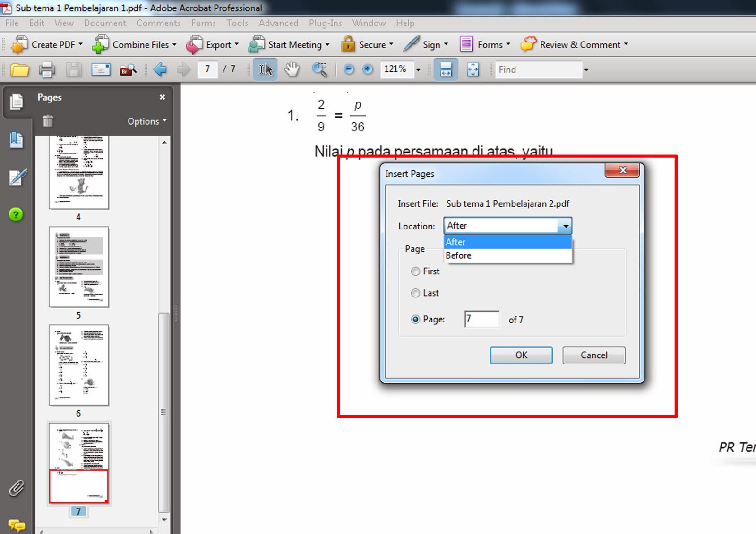Image resolution: width=756 pixels, height=534 pixels.
Task: Click the zoom percentage value field
Action: [396, 69]
